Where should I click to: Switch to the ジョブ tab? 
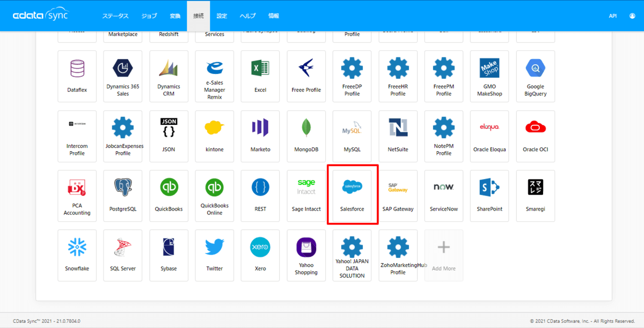[x=149, y=16]
